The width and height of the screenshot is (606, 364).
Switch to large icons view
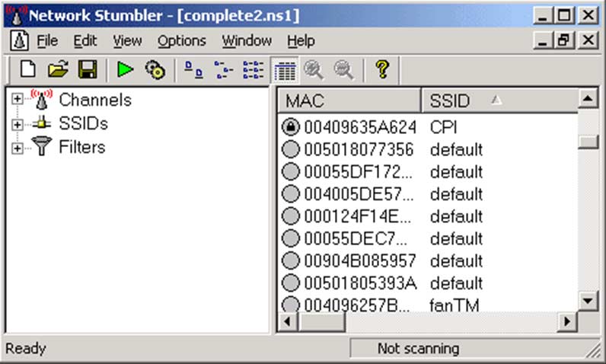(193, 70)
